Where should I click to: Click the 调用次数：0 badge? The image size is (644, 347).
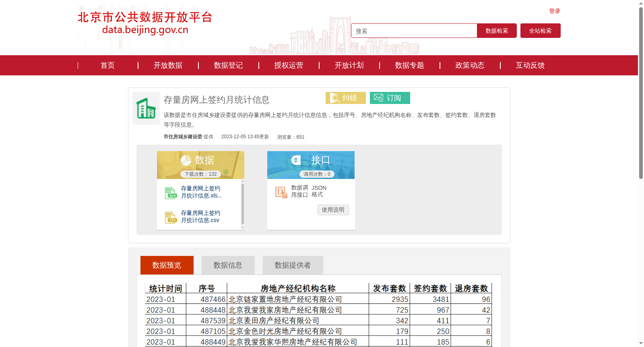(x=317, y=174)
